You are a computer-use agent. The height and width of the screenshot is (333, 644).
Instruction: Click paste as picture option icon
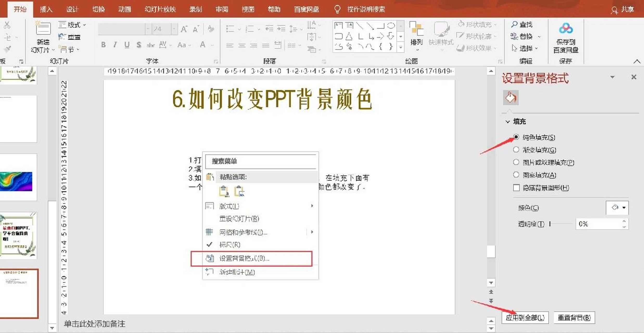pos(239,191)
